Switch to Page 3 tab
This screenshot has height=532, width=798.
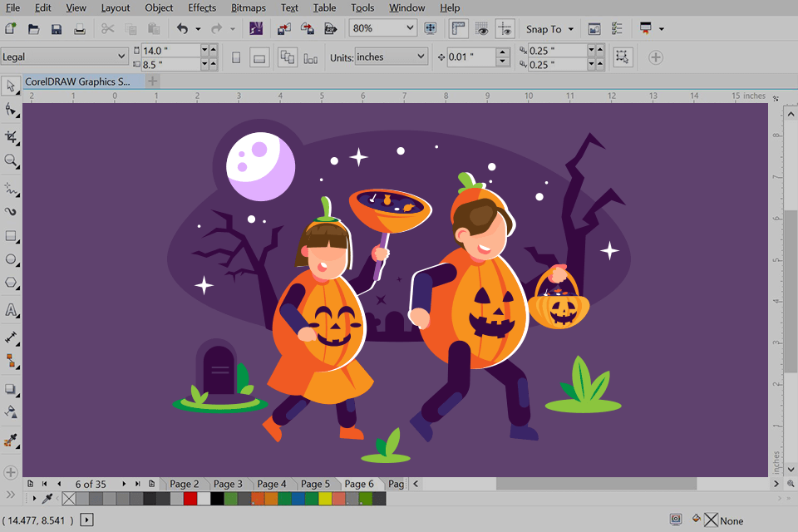click(229, 483)
